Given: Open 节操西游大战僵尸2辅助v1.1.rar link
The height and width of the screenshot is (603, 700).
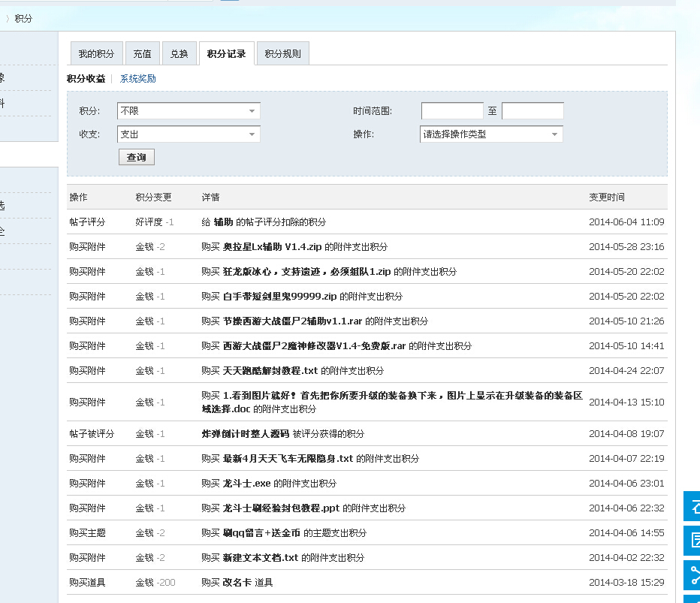Looking at the screenshot, I should coord(292,321).
